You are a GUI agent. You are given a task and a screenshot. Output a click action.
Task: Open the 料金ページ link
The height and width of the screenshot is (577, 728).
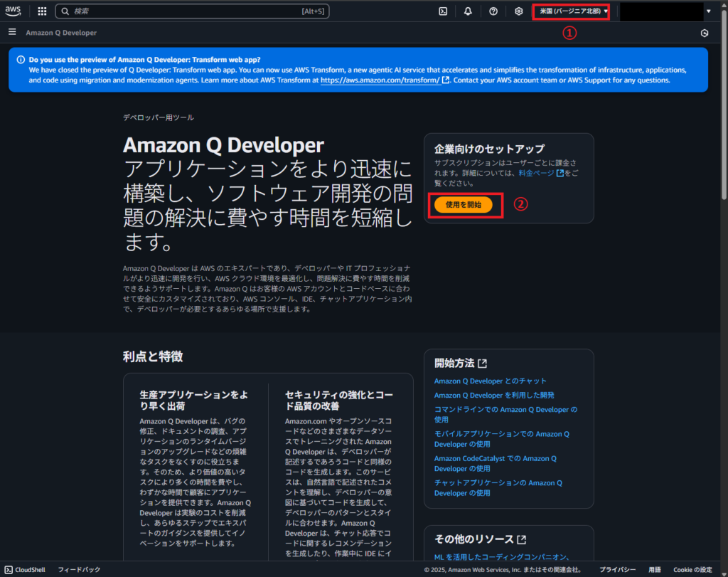tap(536, 173)
